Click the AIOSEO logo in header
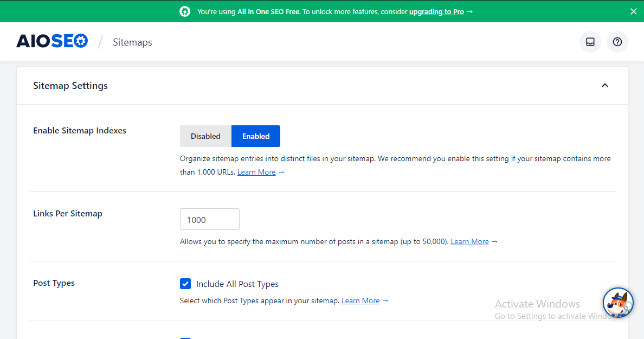The height and width of the screenshot is (339, 644). (52, 42)
